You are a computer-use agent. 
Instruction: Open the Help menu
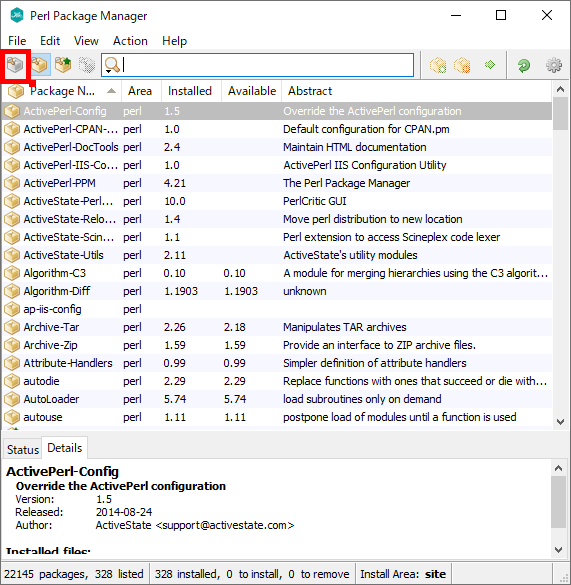click(174, 41)
